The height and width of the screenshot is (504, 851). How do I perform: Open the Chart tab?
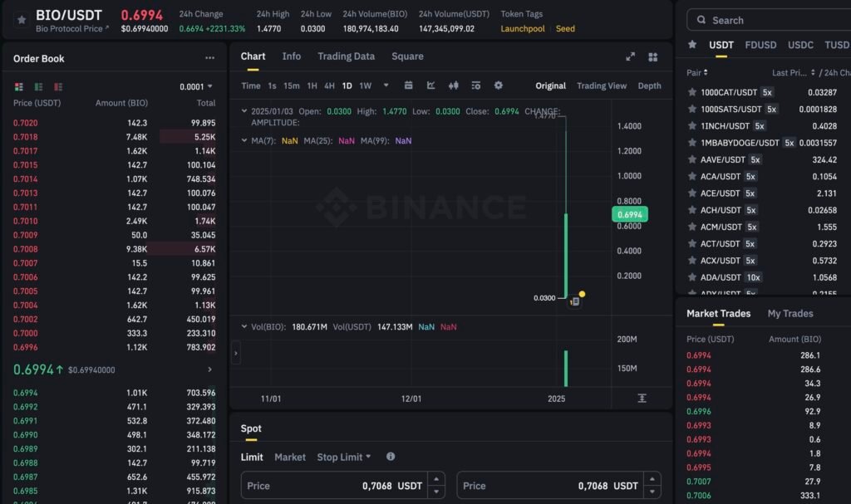pos(253,56)
